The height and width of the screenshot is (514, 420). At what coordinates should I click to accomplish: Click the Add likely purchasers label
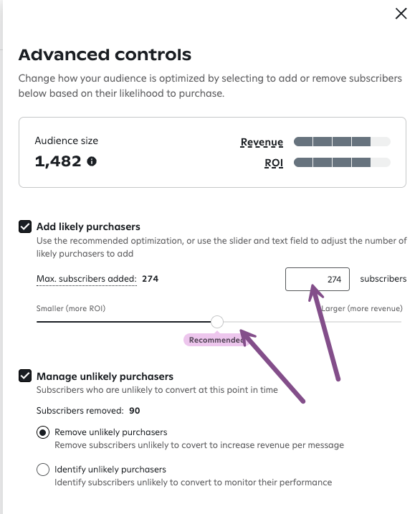tap(88, 227)
